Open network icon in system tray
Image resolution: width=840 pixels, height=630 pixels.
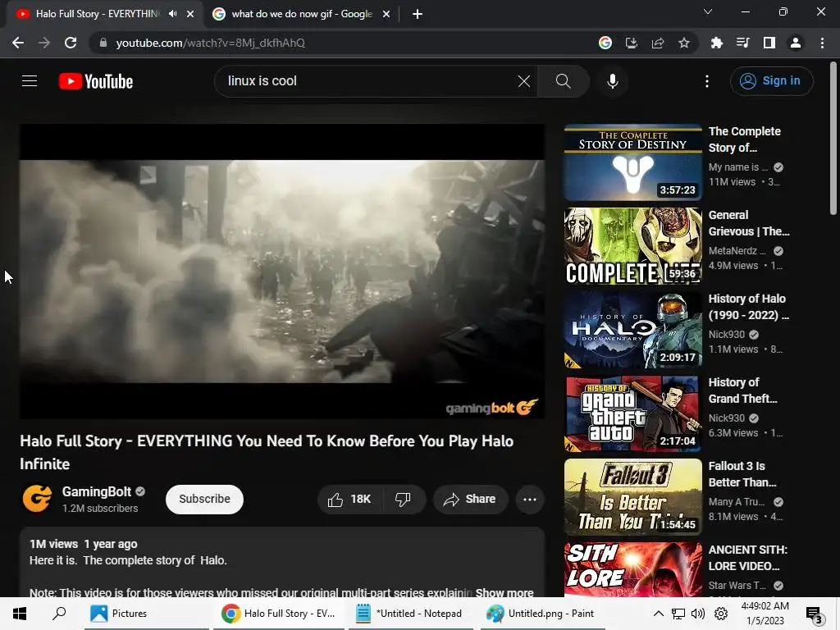tap(678, 614)
